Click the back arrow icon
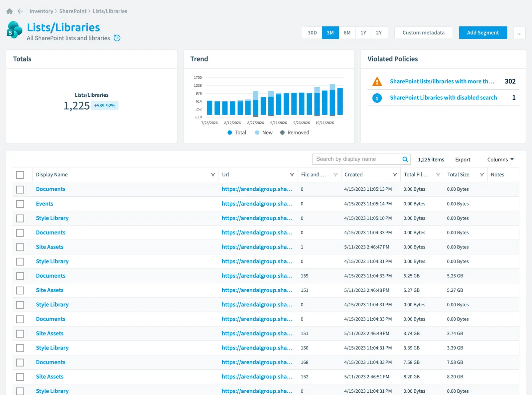 20,11
